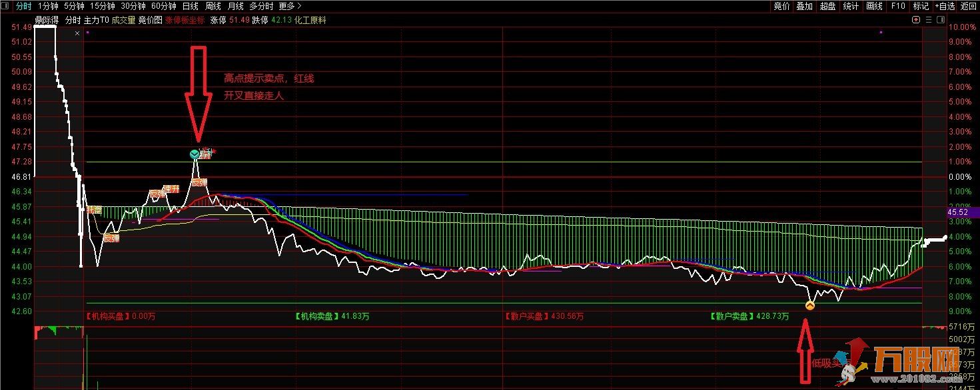Switch to the 1分钟 period
The image size is (980, 390).
(x=49, y=6)
